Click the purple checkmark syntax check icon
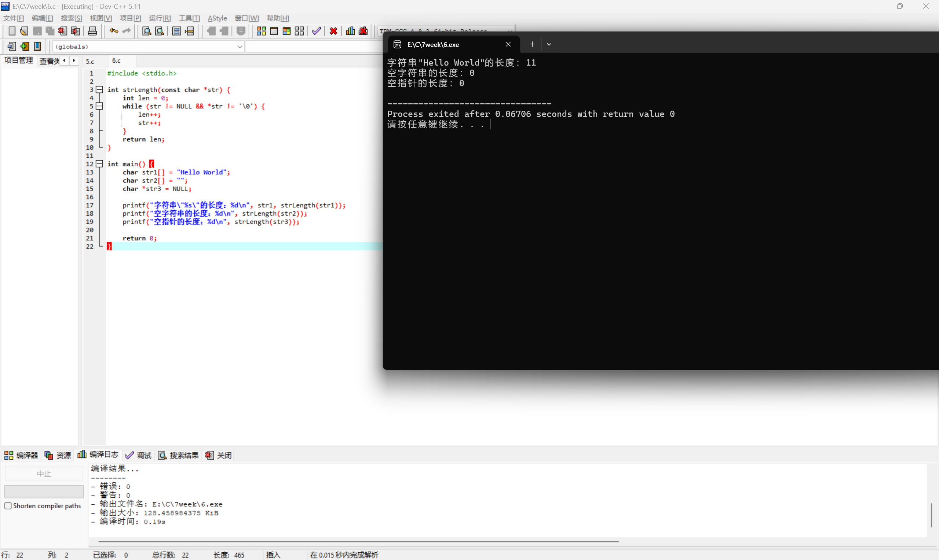The height and width of the screenshot is (560, 939). (316, 31)
